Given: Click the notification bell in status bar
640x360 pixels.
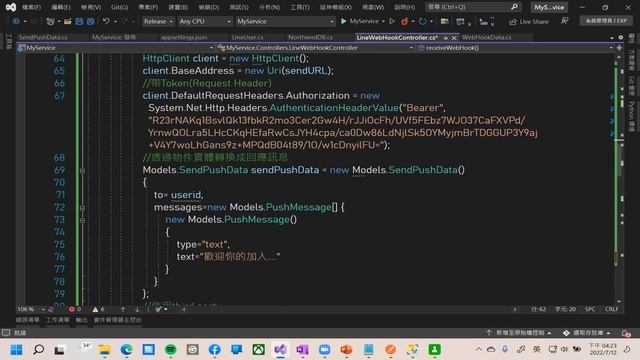Looking at the screenshot, I should coord(626,333).
